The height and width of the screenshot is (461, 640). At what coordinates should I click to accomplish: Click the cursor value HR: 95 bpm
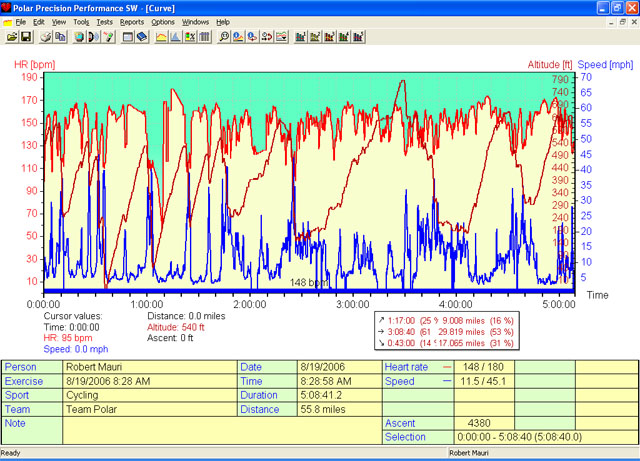pos(68,338)
